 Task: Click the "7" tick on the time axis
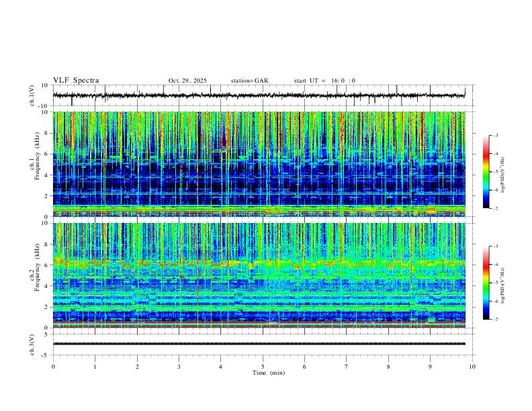click(x=347, y=367)
